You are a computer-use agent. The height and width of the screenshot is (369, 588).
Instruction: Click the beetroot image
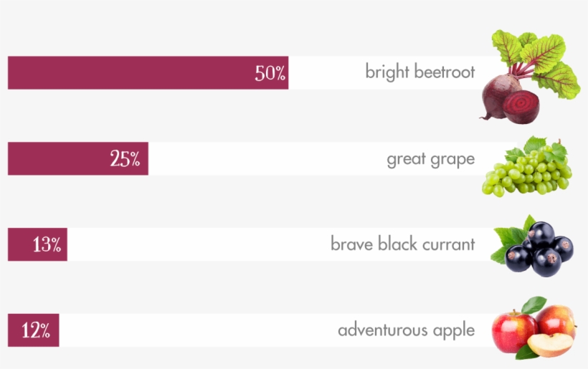coord(529,77)
